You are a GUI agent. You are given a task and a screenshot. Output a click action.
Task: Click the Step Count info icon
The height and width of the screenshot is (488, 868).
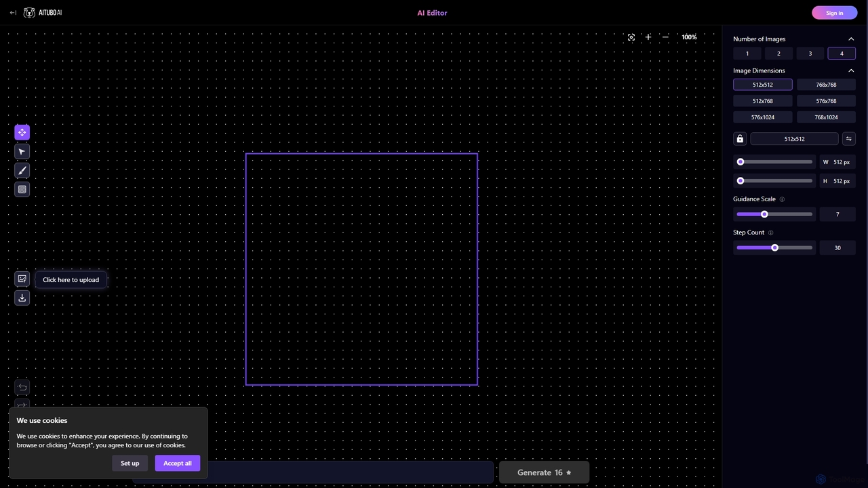771,232
